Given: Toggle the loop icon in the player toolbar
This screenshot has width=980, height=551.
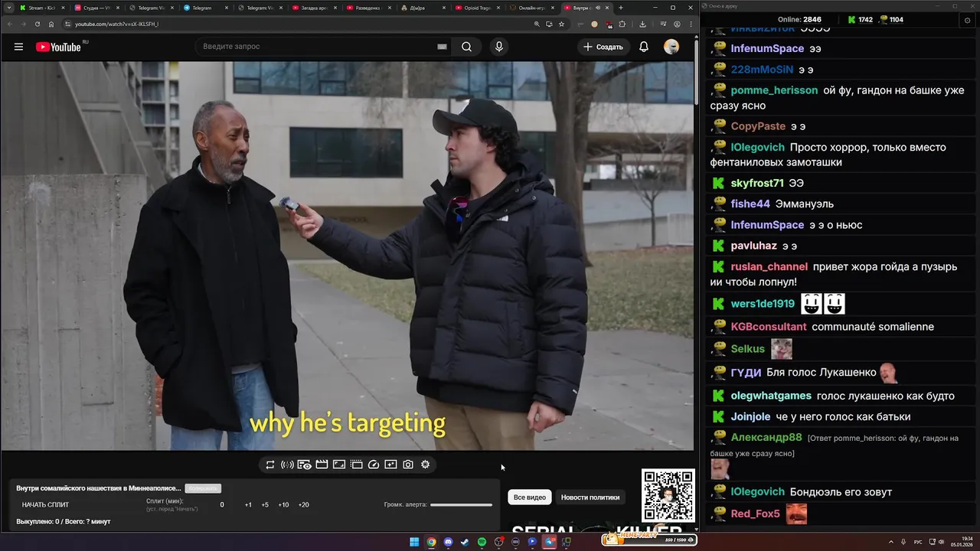Looking at the screenshot, I should point(270,465).
